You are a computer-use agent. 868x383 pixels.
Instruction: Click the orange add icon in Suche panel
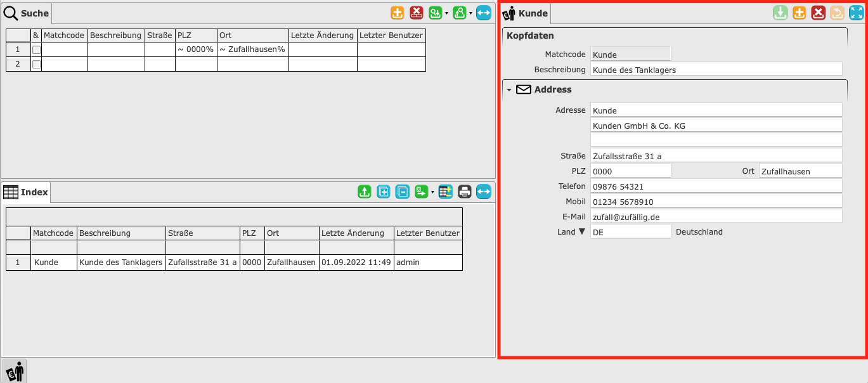coord(398,13)
